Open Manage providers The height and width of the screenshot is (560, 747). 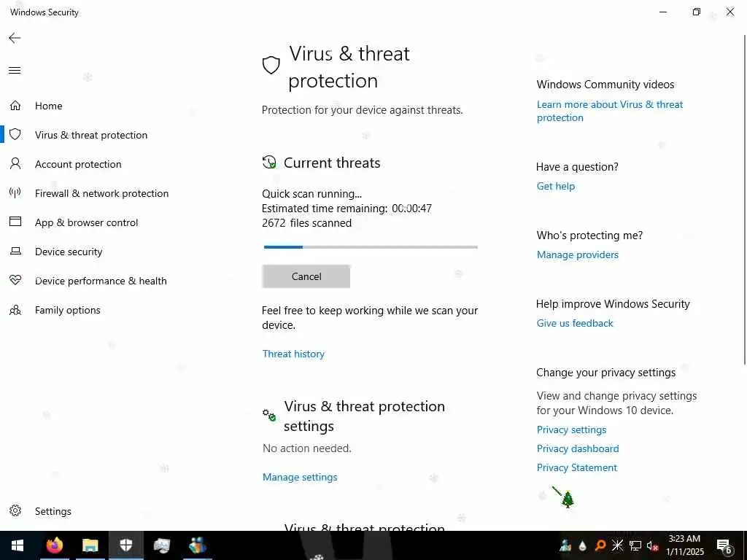click(578, 254)
